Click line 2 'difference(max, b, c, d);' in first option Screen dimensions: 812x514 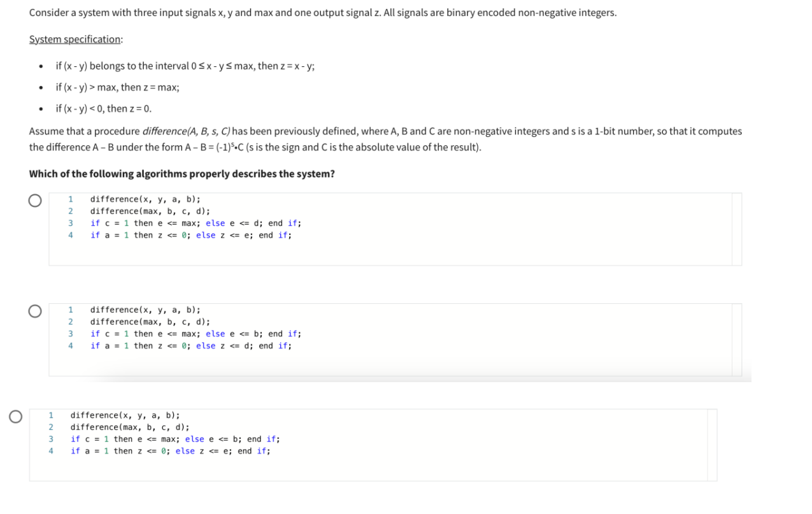click(x=150, y=211)
